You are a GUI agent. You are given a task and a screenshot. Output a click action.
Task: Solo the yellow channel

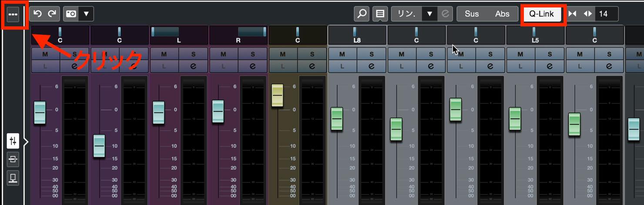click(312, 54)
